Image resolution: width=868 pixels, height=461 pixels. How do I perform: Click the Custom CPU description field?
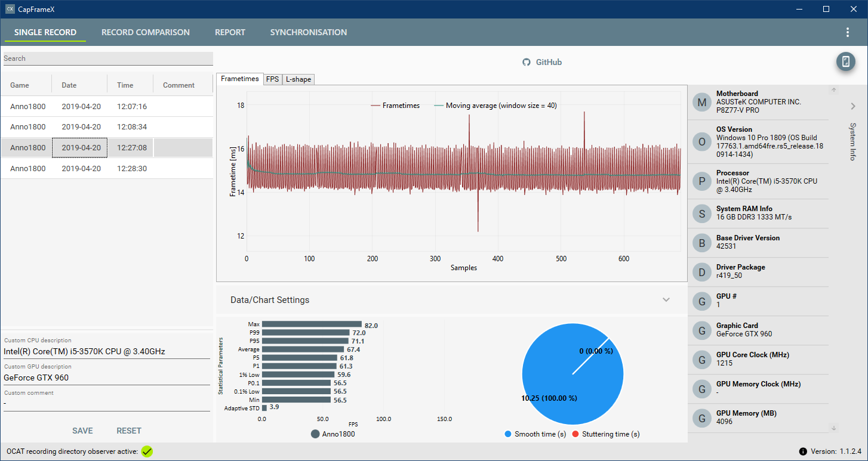pos(107,351)
